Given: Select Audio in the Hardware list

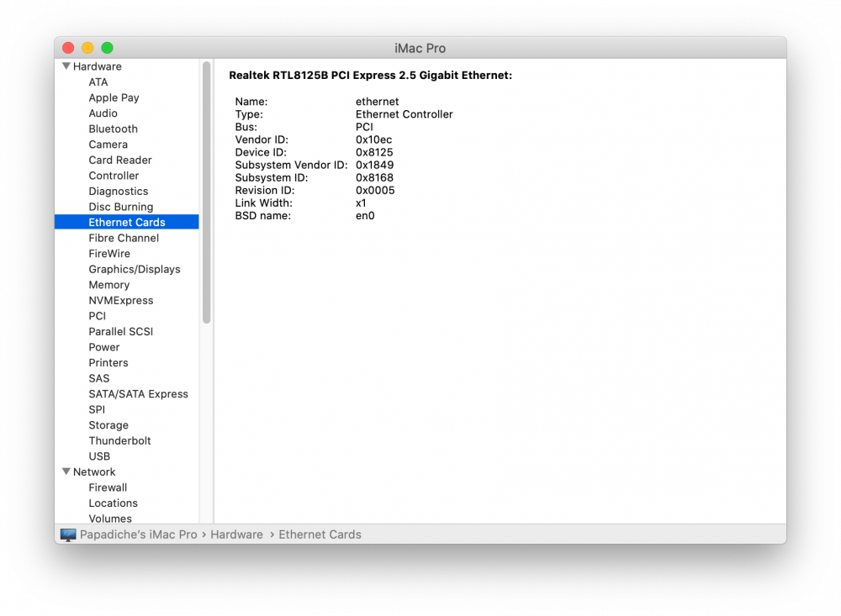Looking at the screenshot, I should 103,113.
